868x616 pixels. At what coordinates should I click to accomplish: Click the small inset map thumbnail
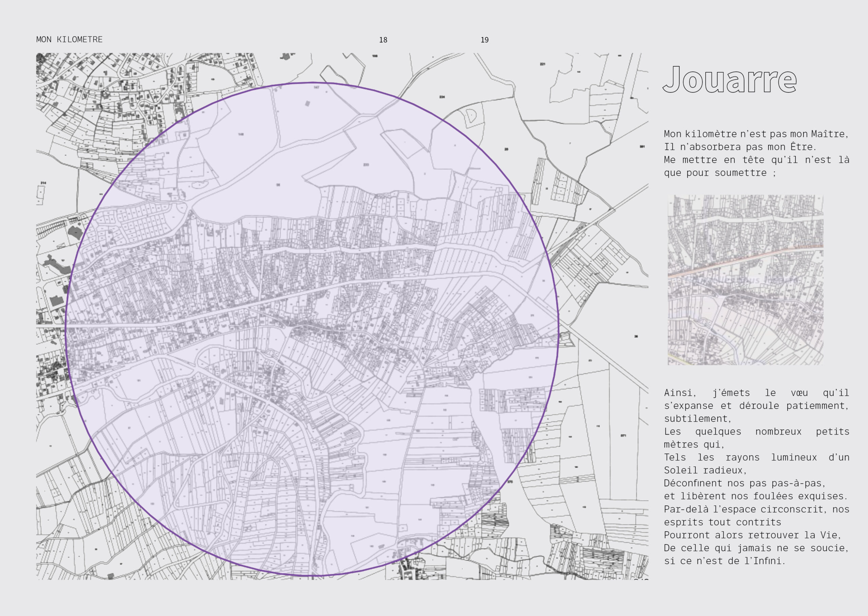745,280
